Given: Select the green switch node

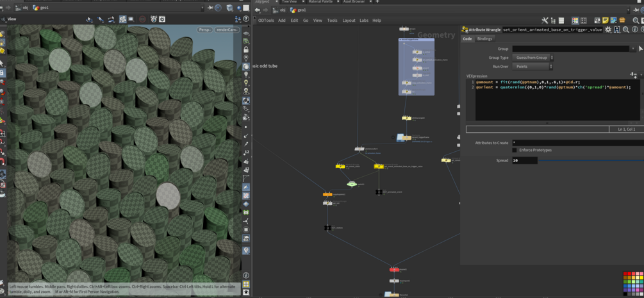Looking at the screenshot, I should pyautogui.click(x=351, y=184).
